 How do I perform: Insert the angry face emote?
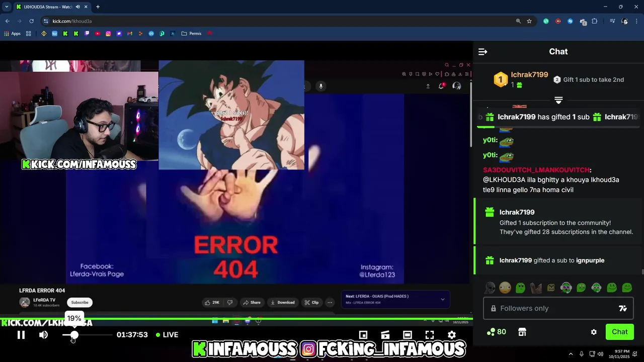551,288
